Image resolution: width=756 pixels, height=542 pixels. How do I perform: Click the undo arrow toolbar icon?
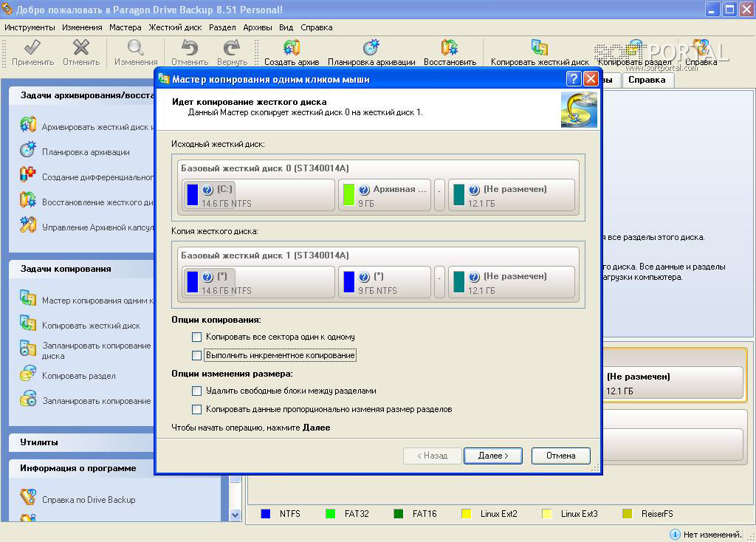click(190, 47)
